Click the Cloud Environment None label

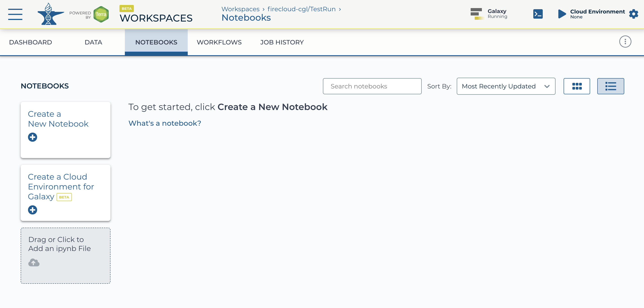(597, 14)
